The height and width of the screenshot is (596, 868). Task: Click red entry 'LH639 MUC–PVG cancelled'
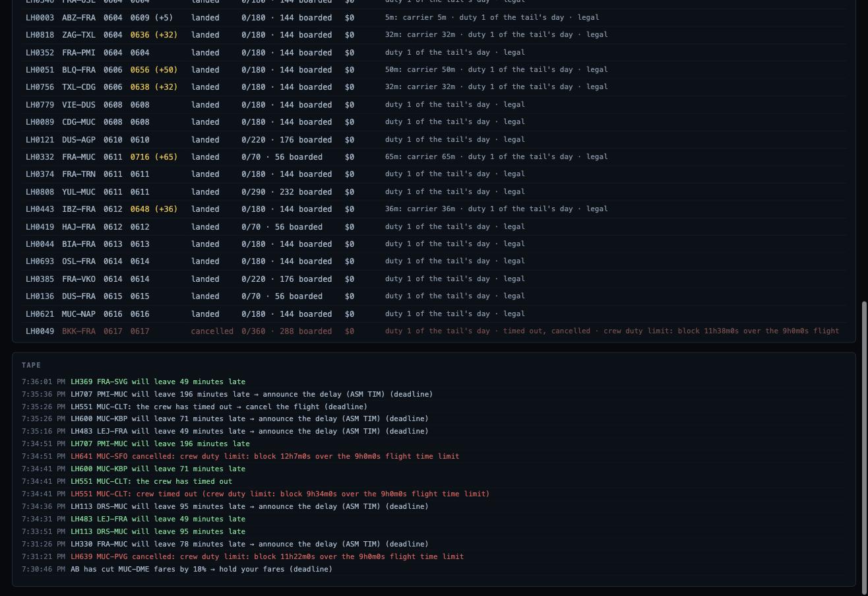point(267,556)
